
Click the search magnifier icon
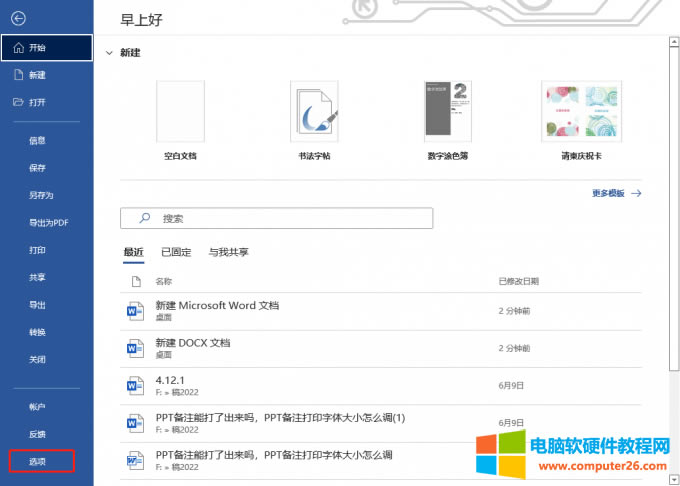point(144,218)
